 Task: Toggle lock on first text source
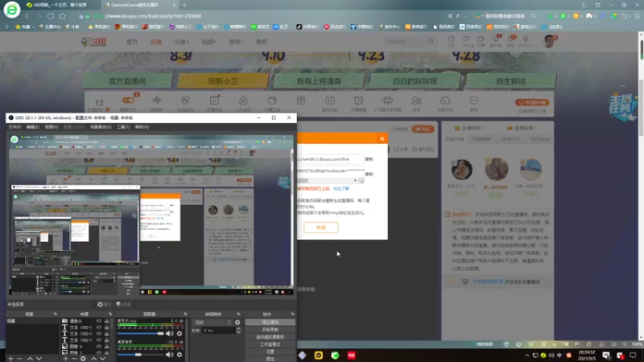[x=106, y=327]
